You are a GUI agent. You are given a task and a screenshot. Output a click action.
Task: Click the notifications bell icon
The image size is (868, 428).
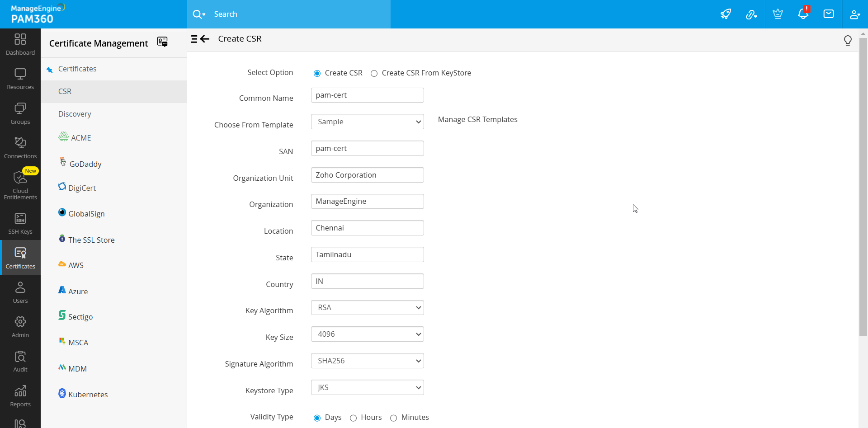click(803, 14)
